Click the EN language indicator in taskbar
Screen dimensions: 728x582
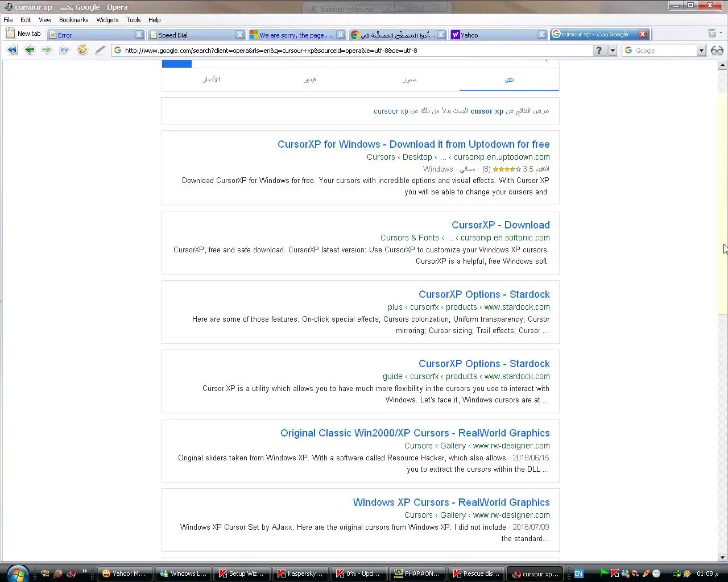tap(578, 573)
